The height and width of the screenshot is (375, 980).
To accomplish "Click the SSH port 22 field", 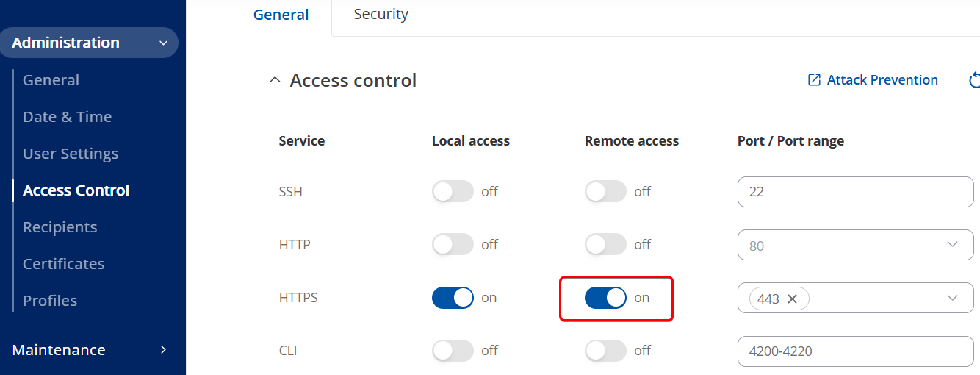I will [856, 192].
